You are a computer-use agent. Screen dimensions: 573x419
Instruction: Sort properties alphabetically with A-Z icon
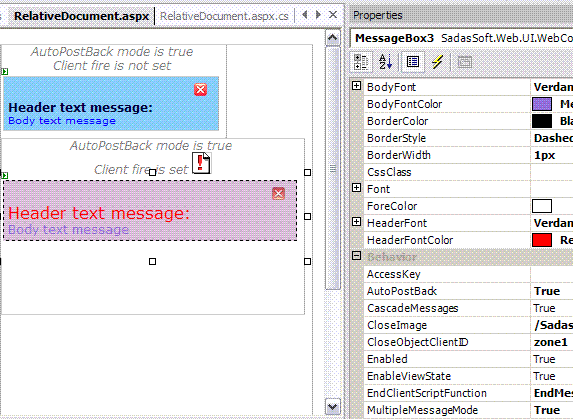coord(385,62)
